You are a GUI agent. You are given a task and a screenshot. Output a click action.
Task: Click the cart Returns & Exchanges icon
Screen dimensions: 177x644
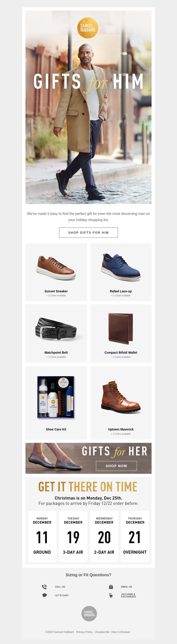[x=111, y=596]
